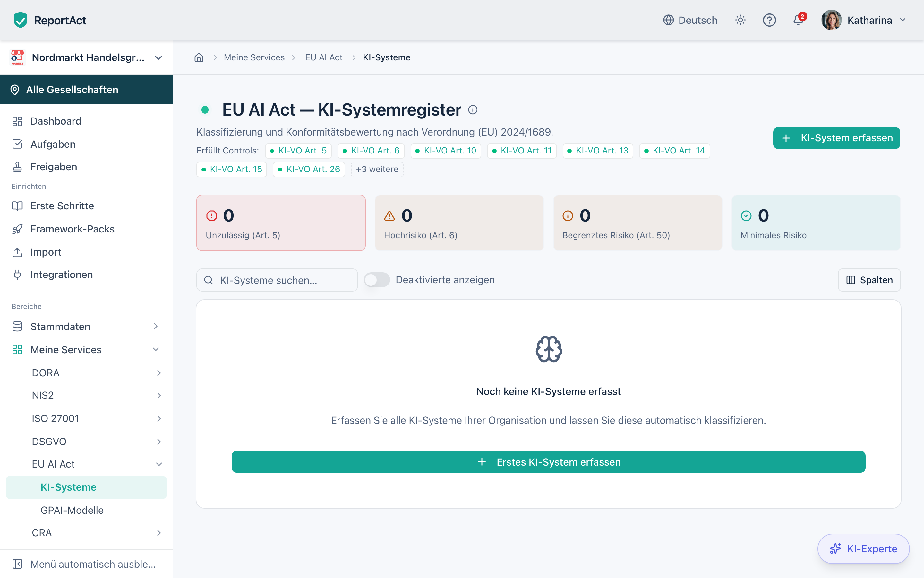Click KI-System erfassen button
This screenshot has height=578, width=924.
click(836, 138)
